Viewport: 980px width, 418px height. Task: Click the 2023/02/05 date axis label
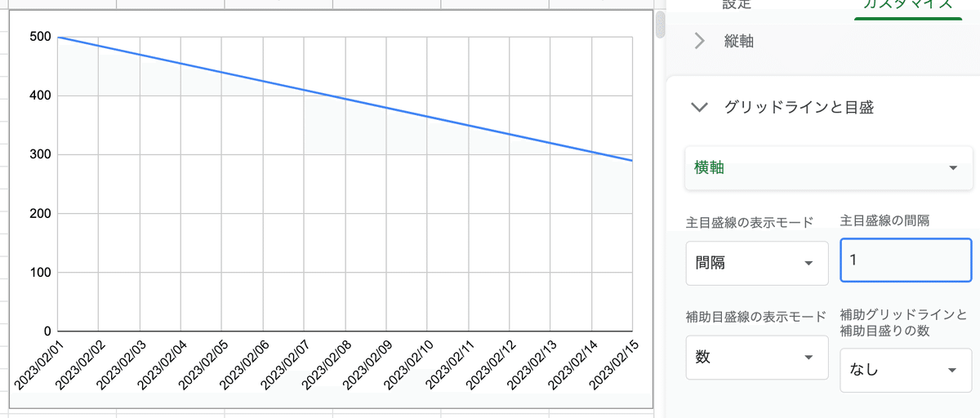tap(203, 364)
